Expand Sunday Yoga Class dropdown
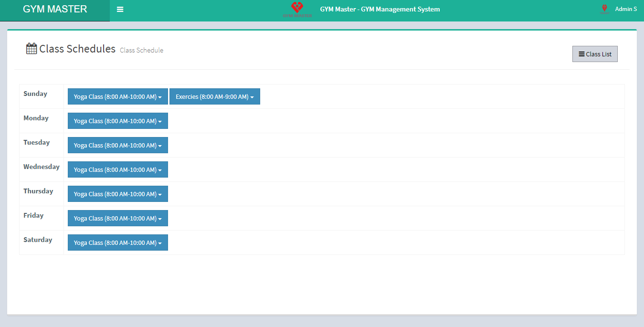This screenshot has height=327, width=644. tap(117, 96)
